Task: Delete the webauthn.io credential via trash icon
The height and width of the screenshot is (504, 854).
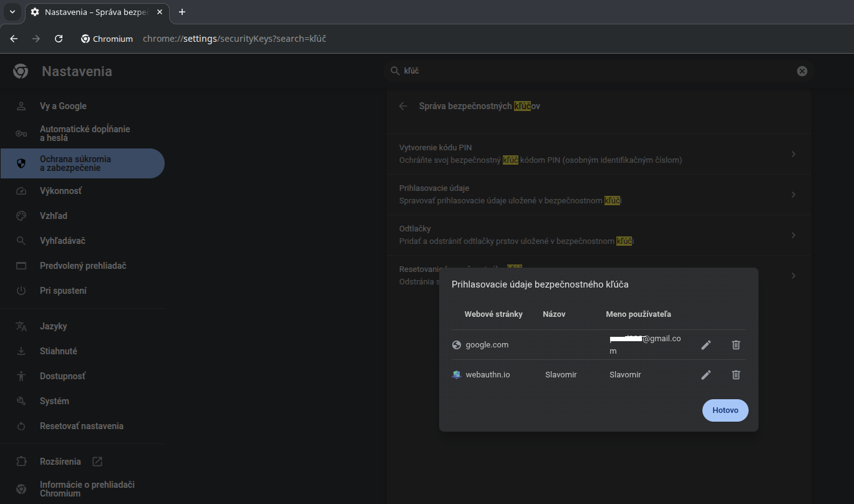Action: pos(736,375)
